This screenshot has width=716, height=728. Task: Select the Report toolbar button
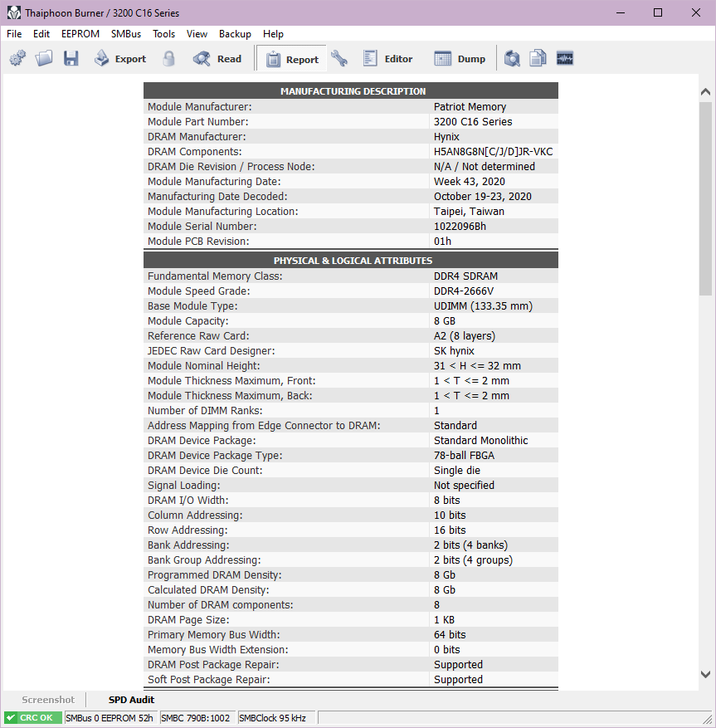coord(292,60)
